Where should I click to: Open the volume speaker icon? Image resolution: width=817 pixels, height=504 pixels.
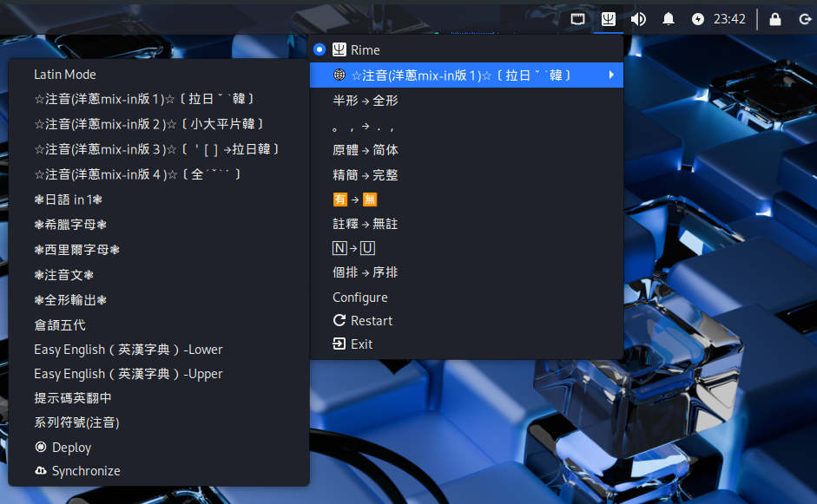coord(638,18)
